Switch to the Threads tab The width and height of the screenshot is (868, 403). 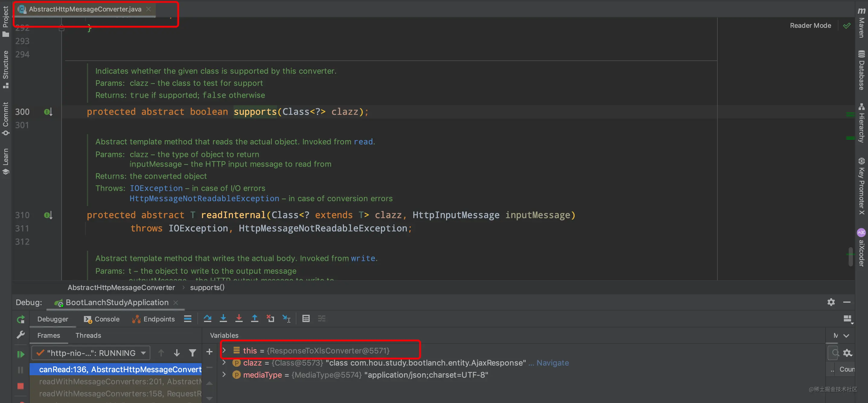click(x=88, y=335)
